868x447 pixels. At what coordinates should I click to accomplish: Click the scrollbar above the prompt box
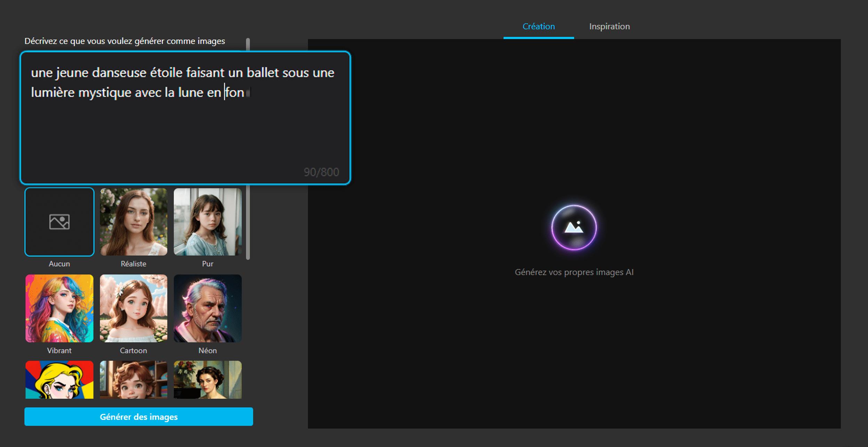(x=248, y=44)
